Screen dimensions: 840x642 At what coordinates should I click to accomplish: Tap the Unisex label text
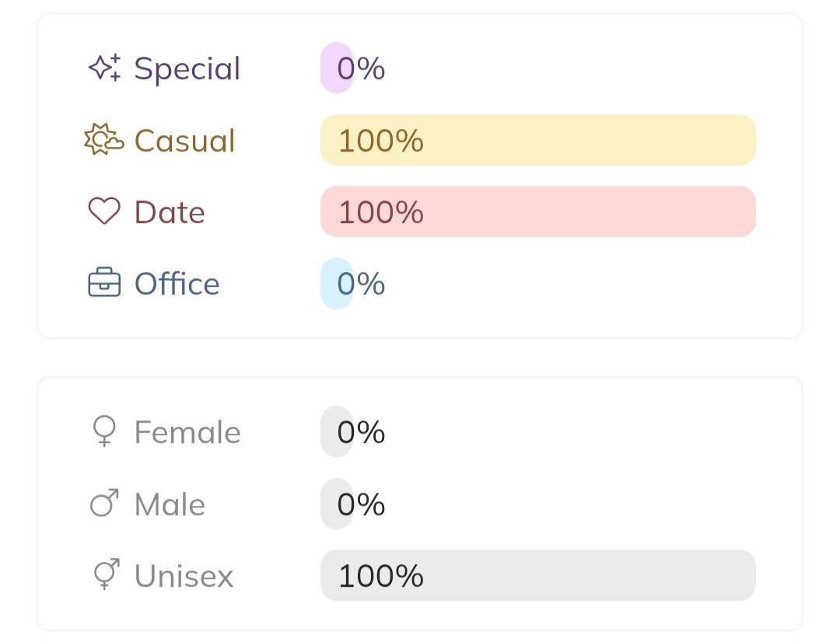(184, 576)
